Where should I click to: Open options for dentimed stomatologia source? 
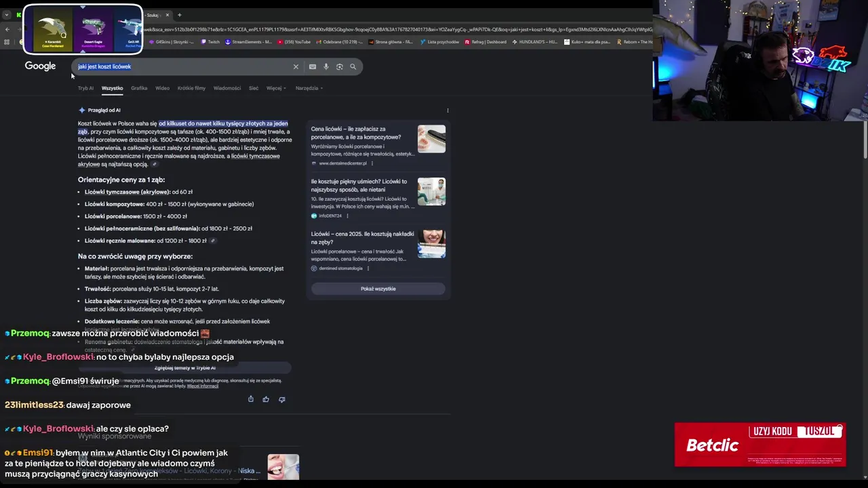pyautogui.click(x=368, y=268)
